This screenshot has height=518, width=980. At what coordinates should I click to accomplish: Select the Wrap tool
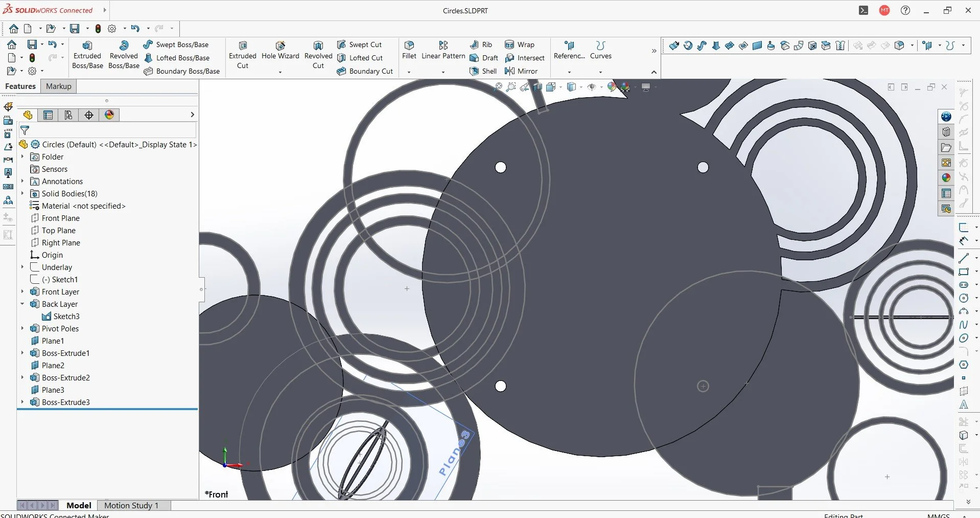click(520, 44)
